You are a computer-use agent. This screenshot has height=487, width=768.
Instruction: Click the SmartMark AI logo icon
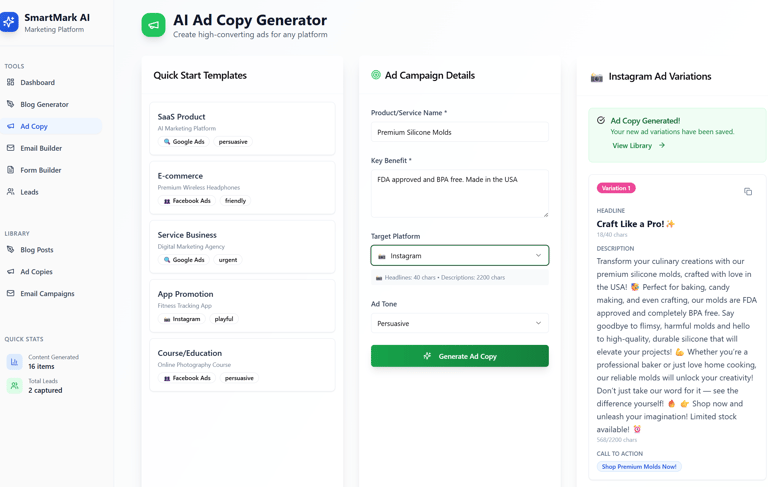[x=10, y=22]
